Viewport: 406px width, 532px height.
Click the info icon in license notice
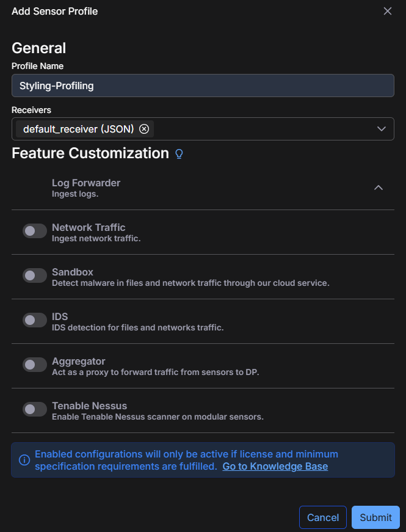click(24, 460)
